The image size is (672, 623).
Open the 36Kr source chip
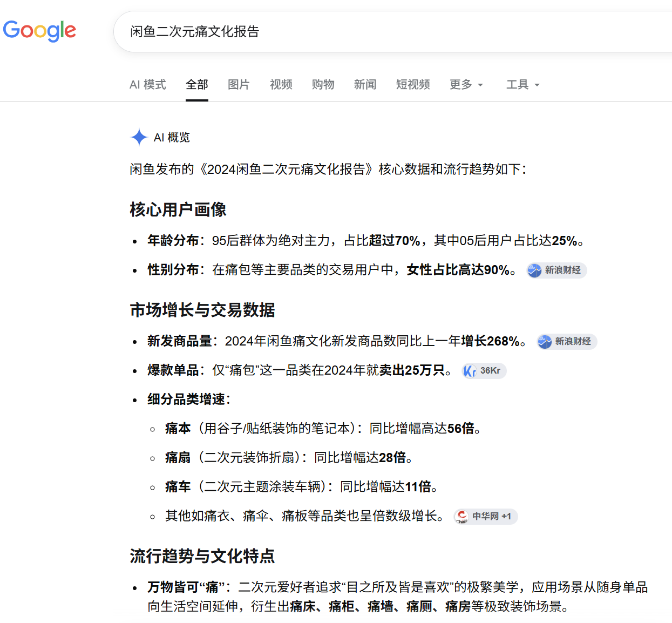[484, 370]
